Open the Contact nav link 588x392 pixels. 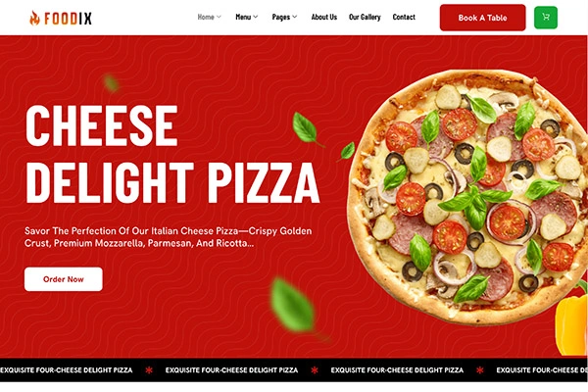pyautogui.click(x=404, y=17)
